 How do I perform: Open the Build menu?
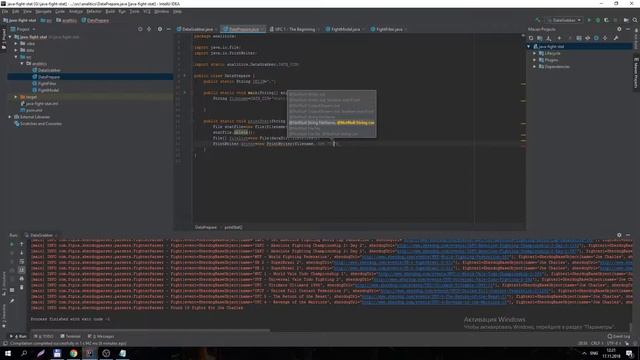coord(110,11)
